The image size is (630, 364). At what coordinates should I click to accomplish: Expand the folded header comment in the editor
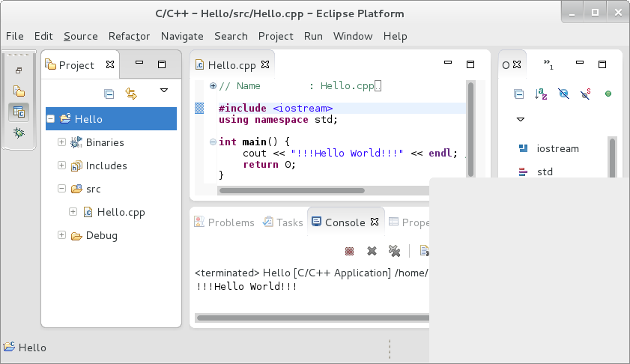(x=213, y=85)
